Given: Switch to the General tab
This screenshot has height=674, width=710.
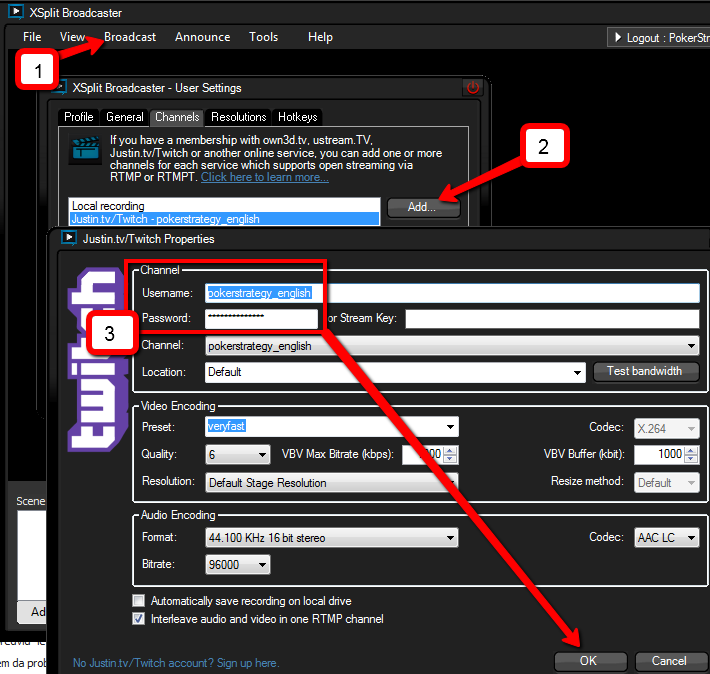Looking at the screenshot, I should [x=125, y=117].
